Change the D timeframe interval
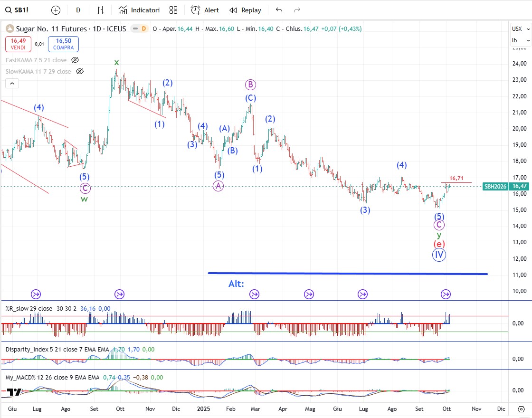 click(x=78, y=10)
